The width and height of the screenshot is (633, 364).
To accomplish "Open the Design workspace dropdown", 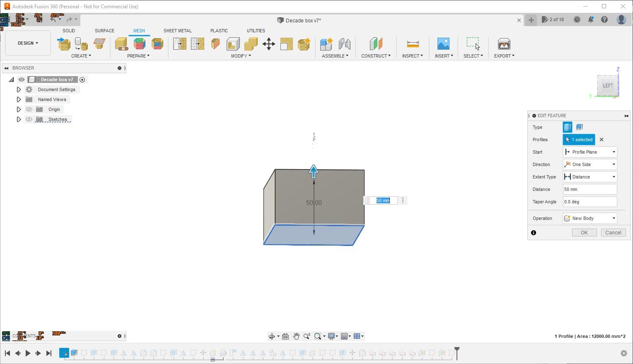I will pos(28,43).
